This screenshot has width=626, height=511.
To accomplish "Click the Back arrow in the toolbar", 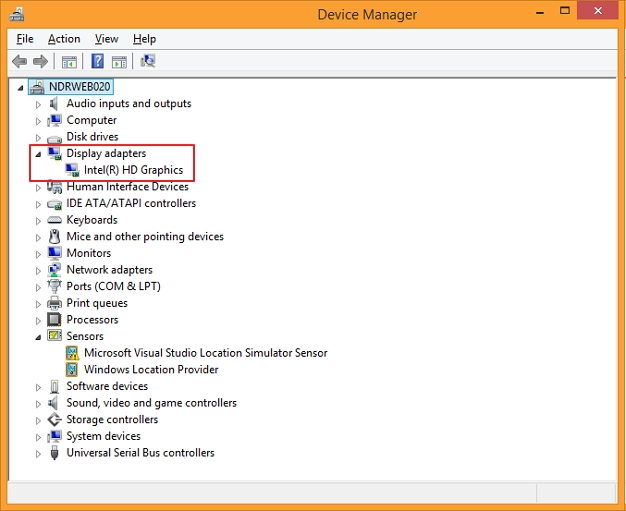I will click(x=19, y=61).
